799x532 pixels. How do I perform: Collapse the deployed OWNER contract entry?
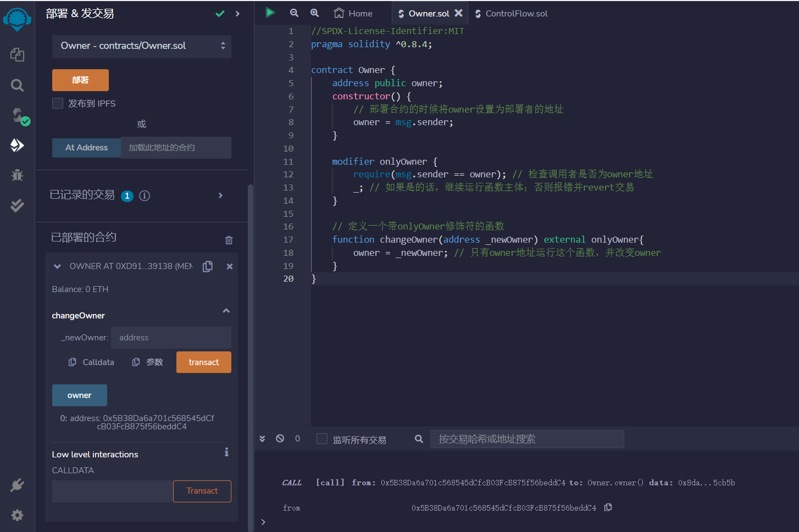(57, 266)
